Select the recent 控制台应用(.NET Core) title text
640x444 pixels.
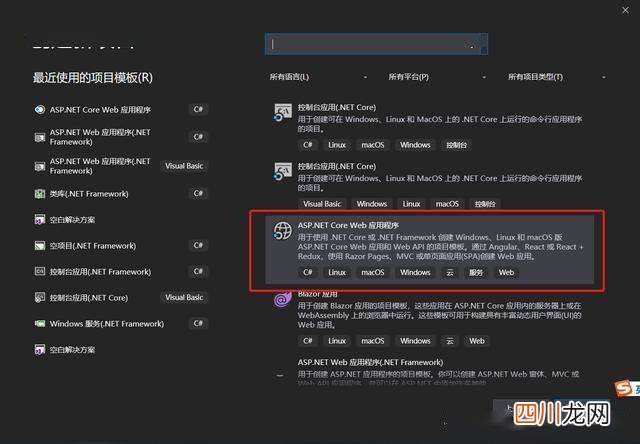(x=89, y=298)
